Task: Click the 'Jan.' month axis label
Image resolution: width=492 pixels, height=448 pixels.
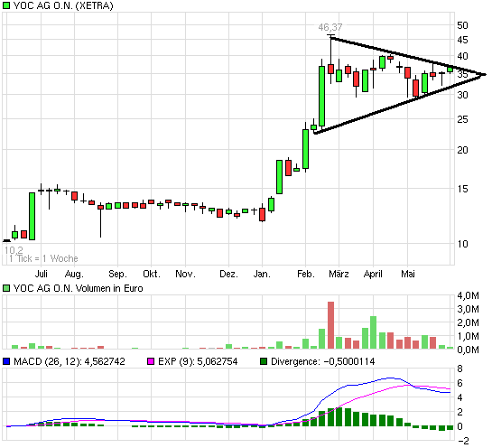Action: pos(262,274)
